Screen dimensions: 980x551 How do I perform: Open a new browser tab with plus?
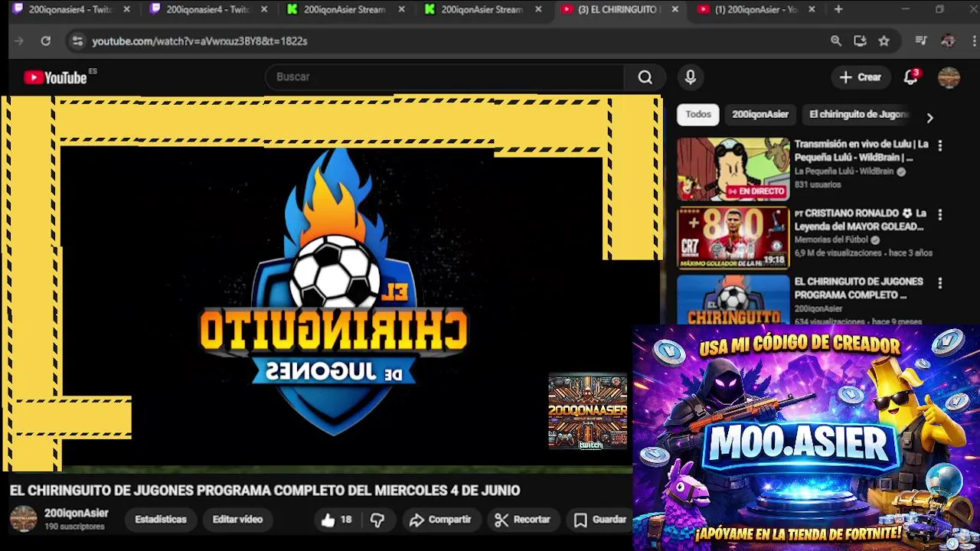[838, 9]
